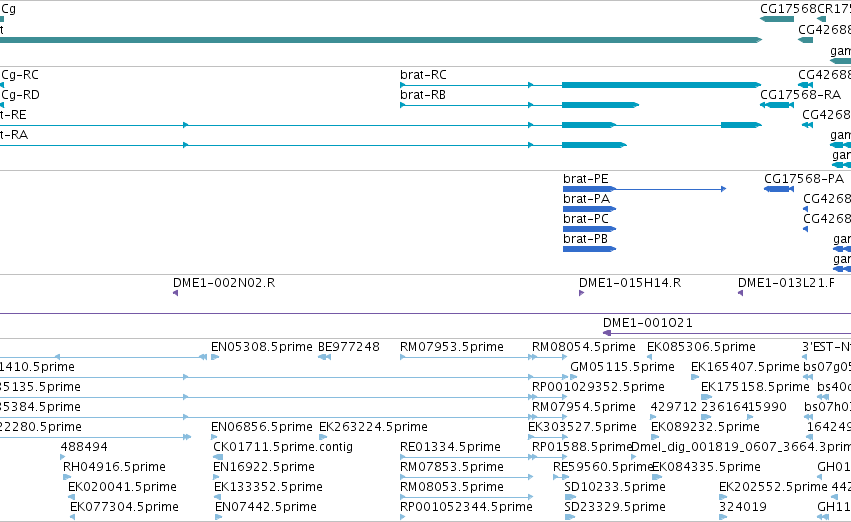The width and height of the screenshot is (851, 522).
Task: Click the EK020041.5prime EST label
Action: tap(122, 487)
